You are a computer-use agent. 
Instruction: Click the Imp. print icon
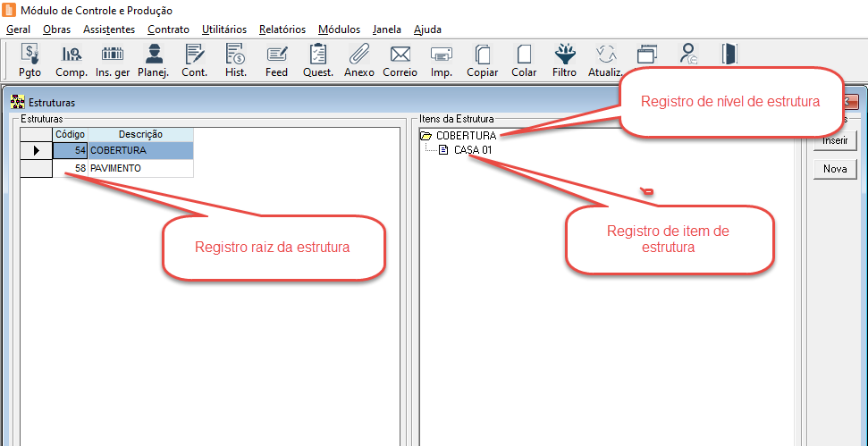(442, 60)
